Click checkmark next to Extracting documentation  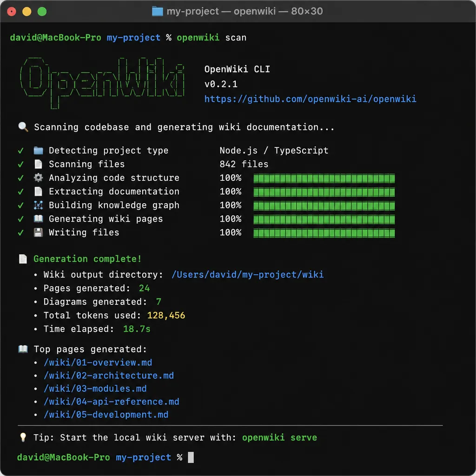pyautogui.click(x=20, y=192)
